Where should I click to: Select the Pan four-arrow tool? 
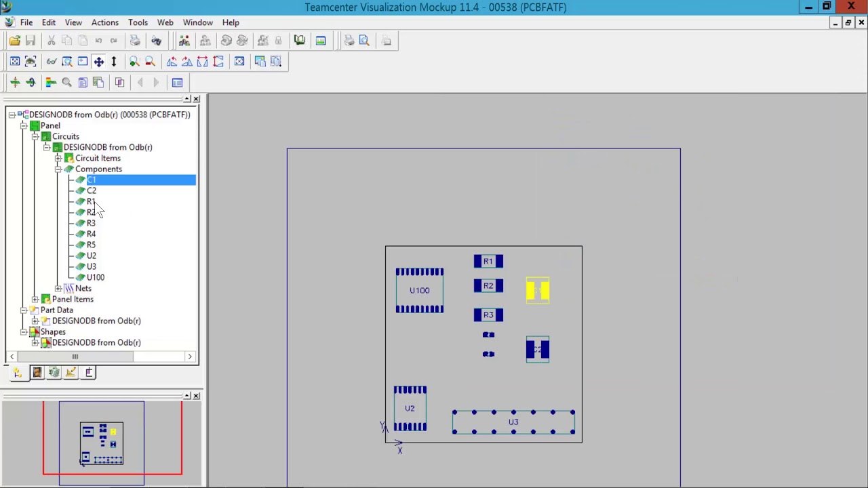(x=98, y=62)
